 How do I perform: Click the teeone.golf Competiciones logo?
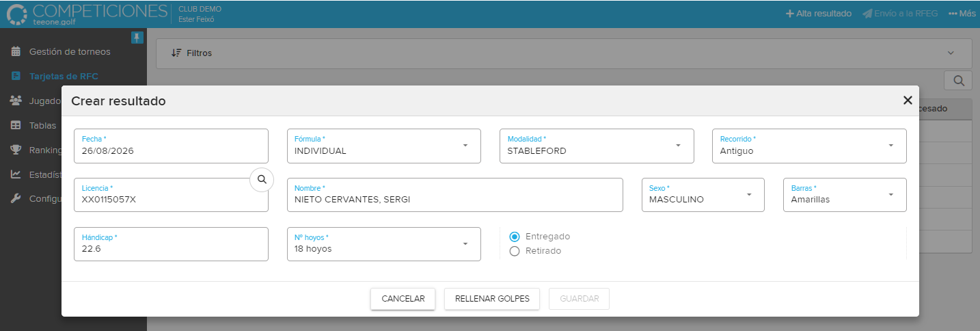tap(86, 14)
